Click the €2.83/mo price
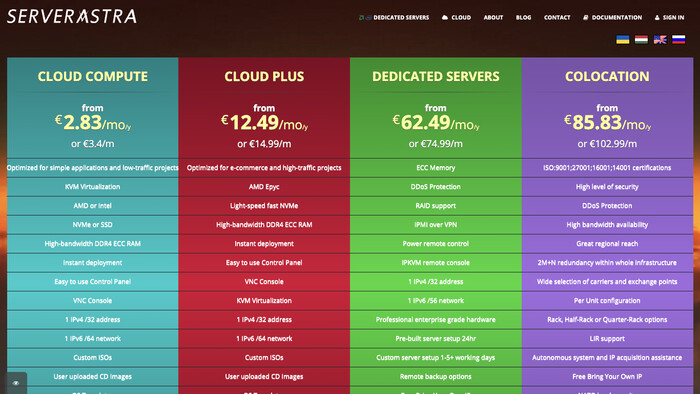The image size is (700, 394). coord(93,123)
